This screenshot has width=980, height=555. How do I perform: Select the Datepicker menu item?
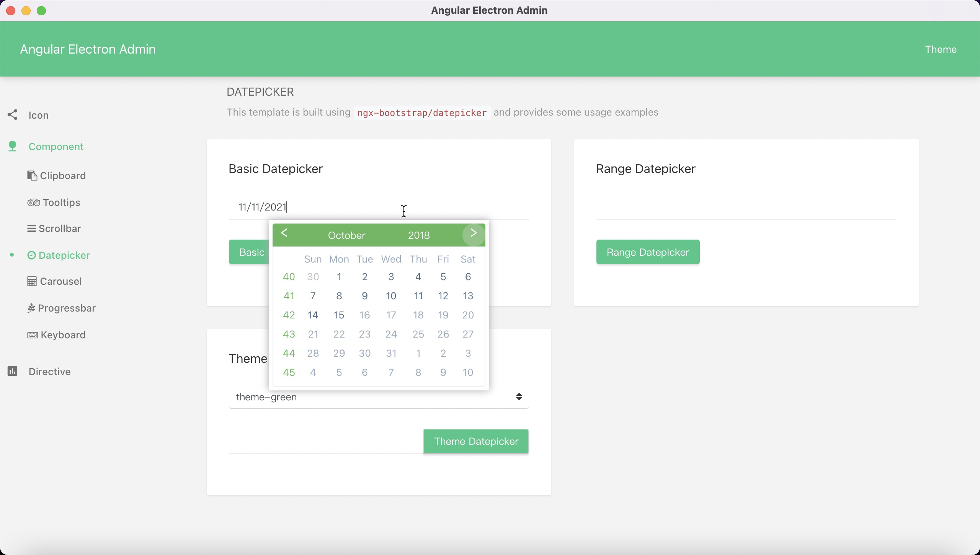tap(64, 255)
